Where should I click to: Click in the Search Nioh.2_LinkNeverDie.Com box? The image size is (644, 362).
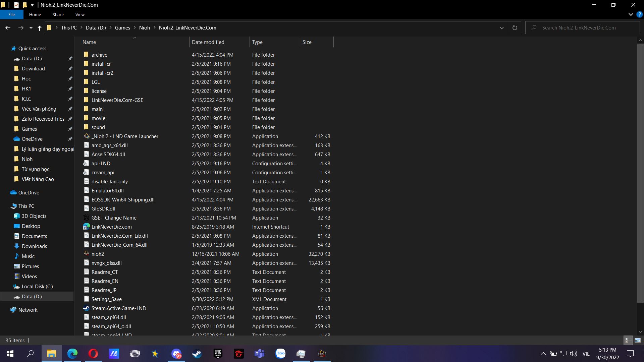click(x=583, y=28)
